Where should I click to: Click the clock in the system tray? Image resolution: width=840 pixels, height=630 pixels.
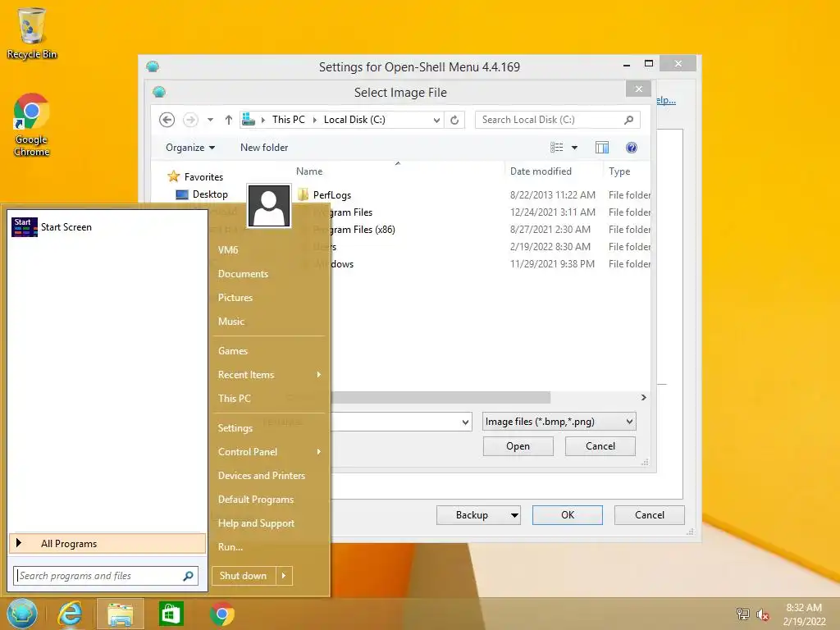[x=804, y=614]
